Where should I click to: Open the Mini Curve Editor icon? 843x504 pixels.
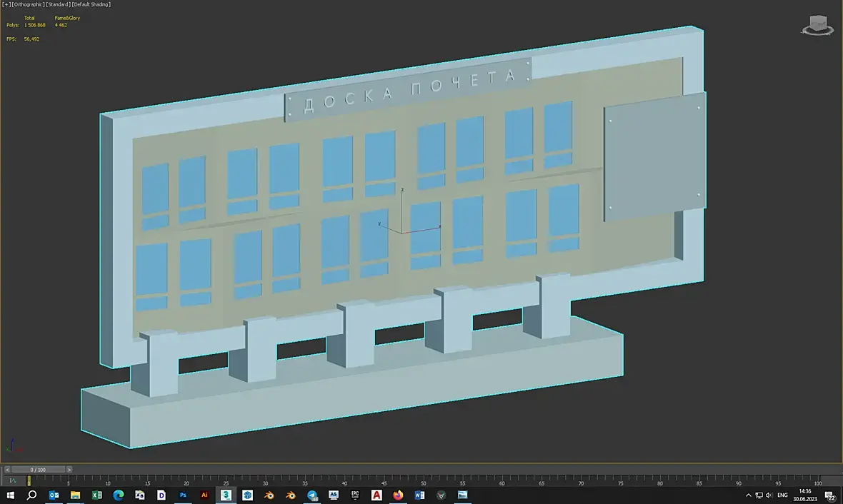[13, 480]
